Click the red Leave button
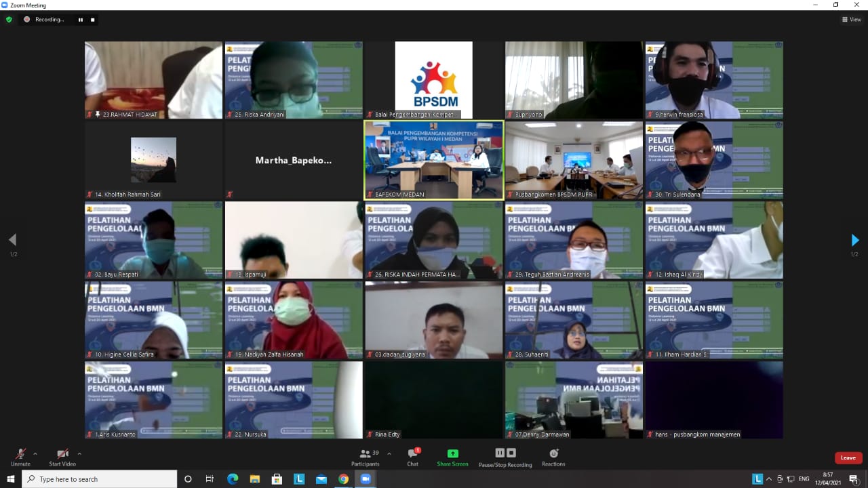This screenshot has height=488, width=868. coord(848,457)
